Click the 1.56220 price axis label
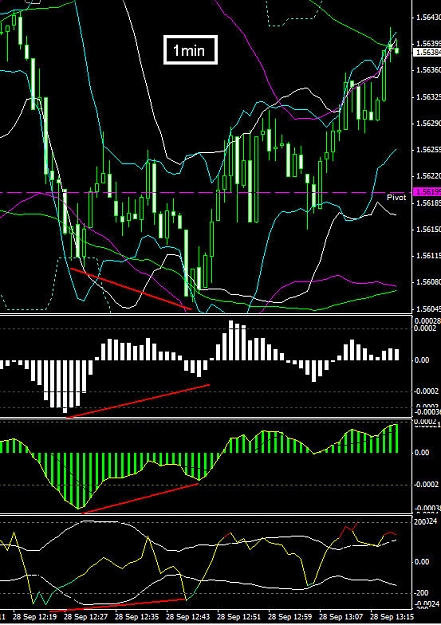Viewport: 441px width, 625px height. [x=428, y=176]
